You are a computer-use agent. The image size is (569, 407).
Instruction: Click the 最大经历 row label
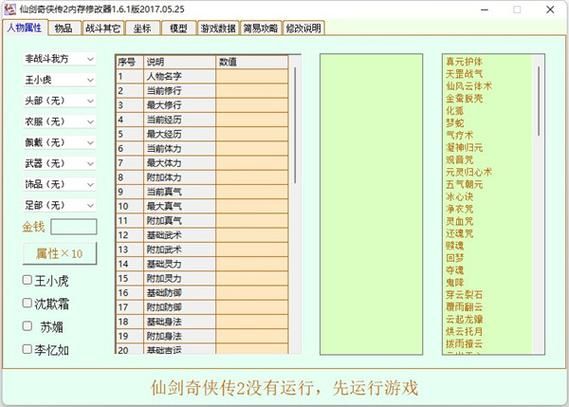click(164, 134)
